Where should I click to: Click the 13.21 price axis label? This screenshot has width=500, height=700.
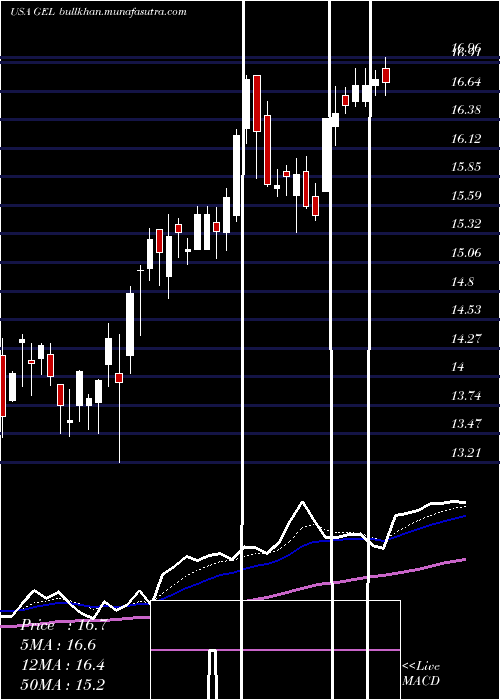pos(466,453)
